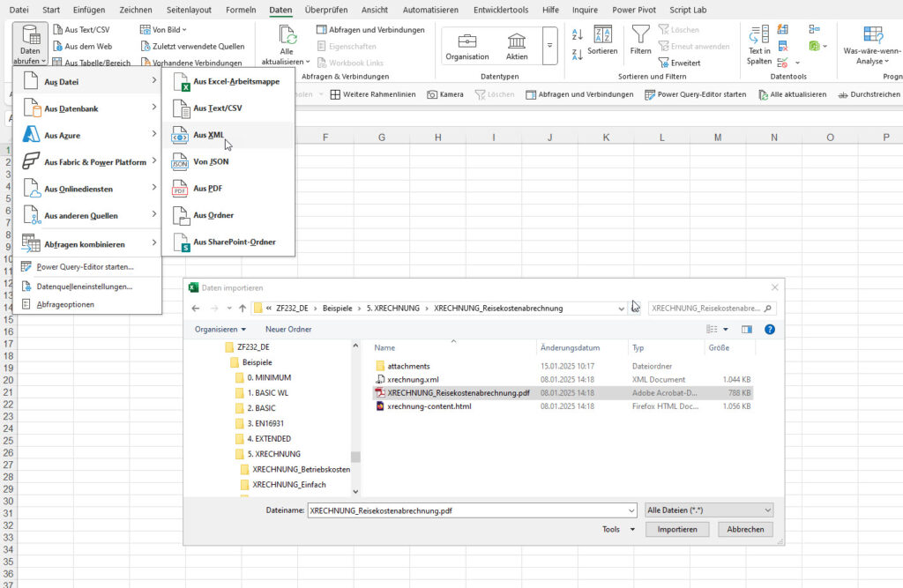
Task: Open the Entwicklertools tab
Action: pos(501,10)
